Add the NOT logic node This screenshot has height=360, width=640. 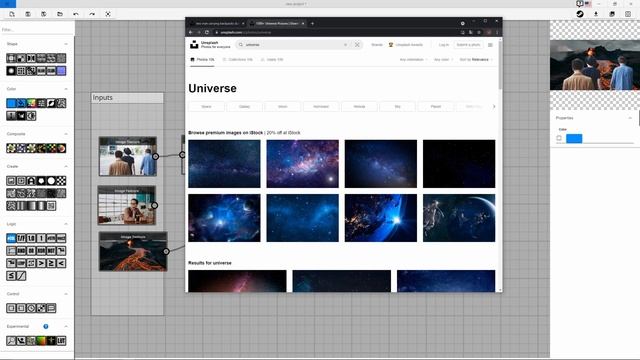click(51, 251)
